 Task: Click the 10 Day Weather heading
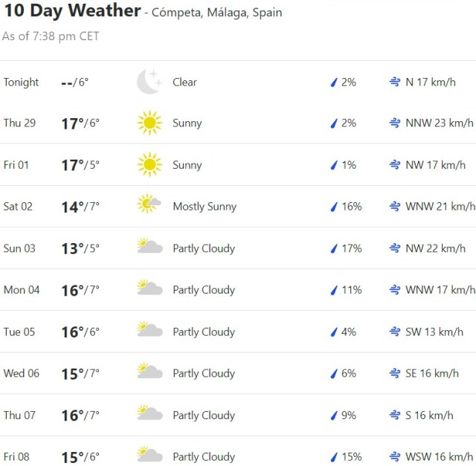click(71, 11)
